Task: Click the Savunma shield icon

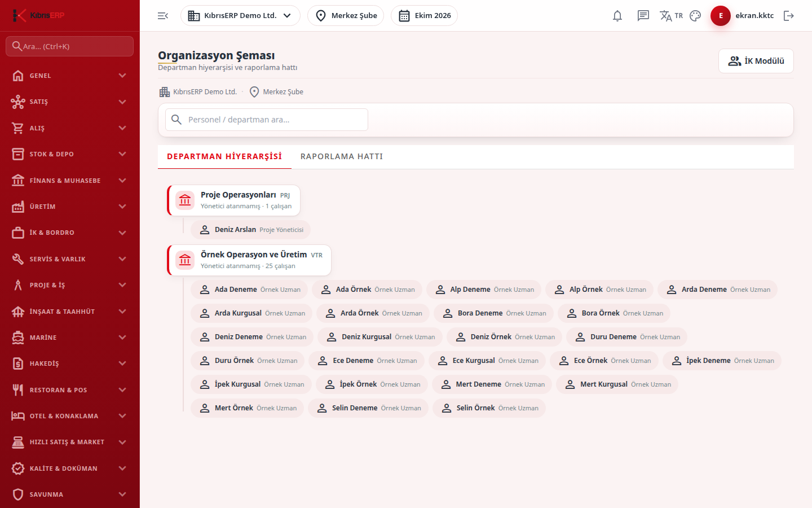Action: click(18, 494)
